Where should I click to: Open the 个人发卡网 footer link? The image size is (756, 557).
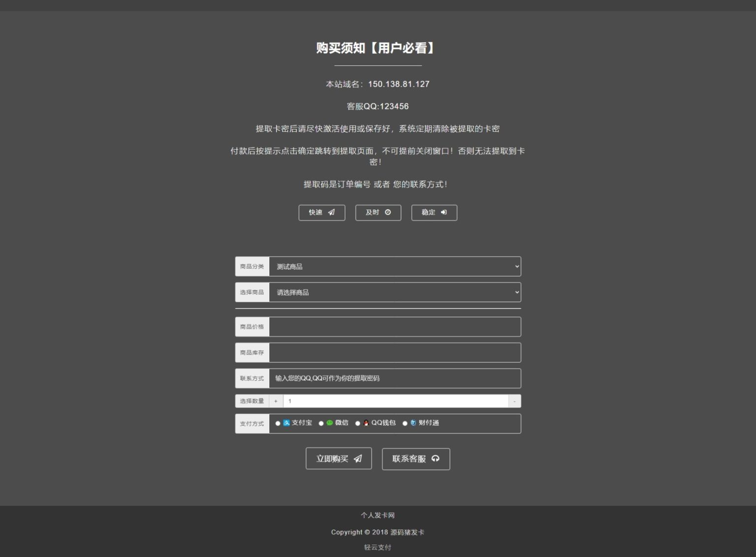pos(378,515)
